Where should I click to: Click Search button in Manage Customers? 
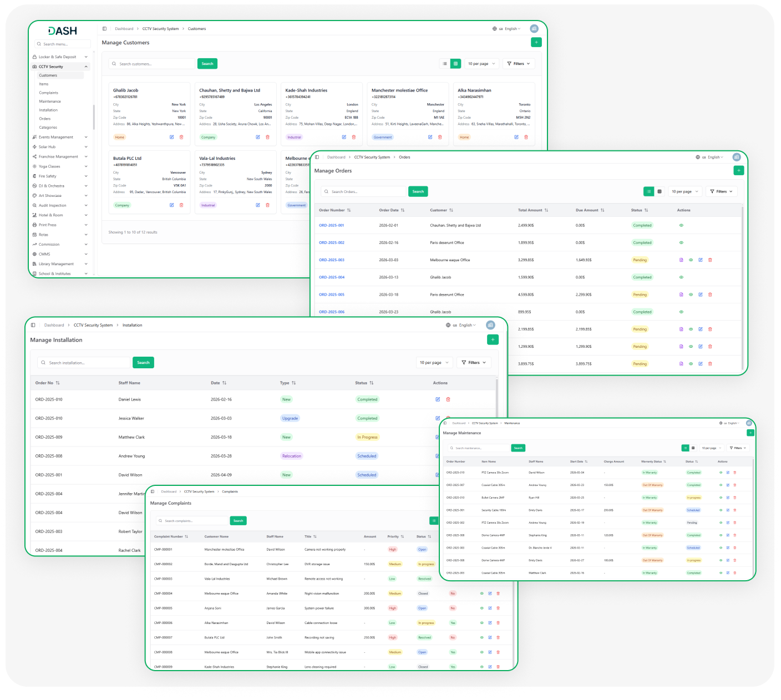pos(207,64)
